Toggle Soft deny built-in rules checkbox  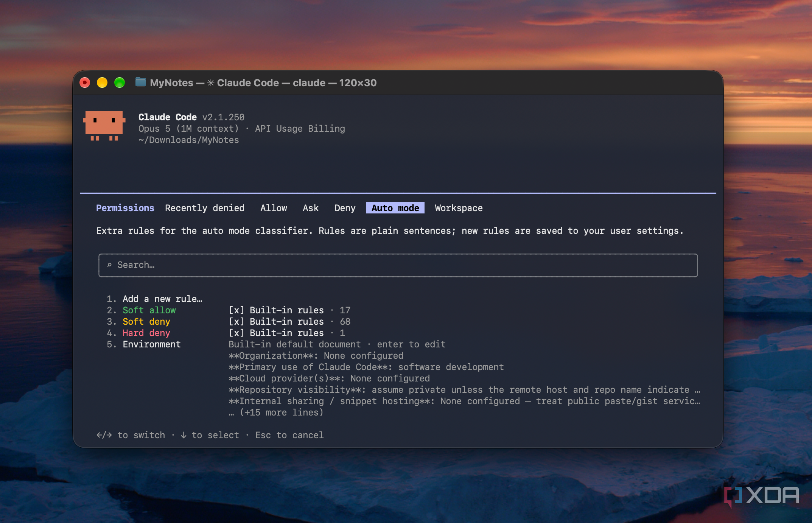click(236, 322)
